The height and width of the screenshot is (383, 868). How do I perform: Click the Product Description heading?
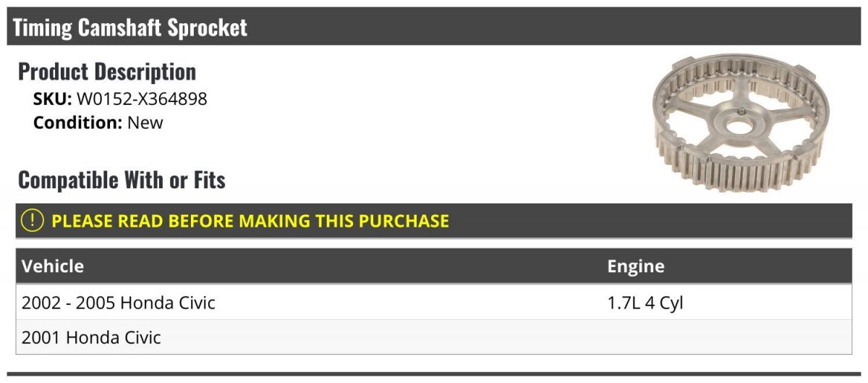(x=107, y=71)
